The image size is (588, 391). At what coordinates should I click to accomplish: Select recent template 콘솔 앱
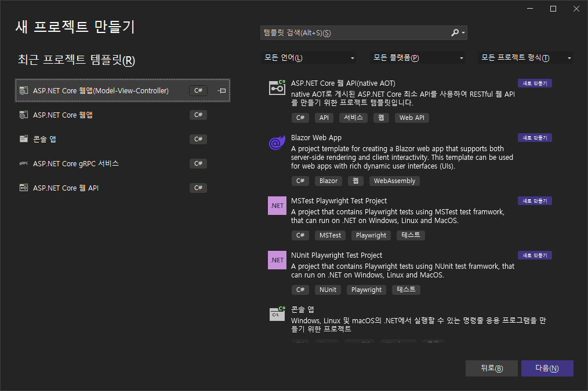click(x=122, y=139)
